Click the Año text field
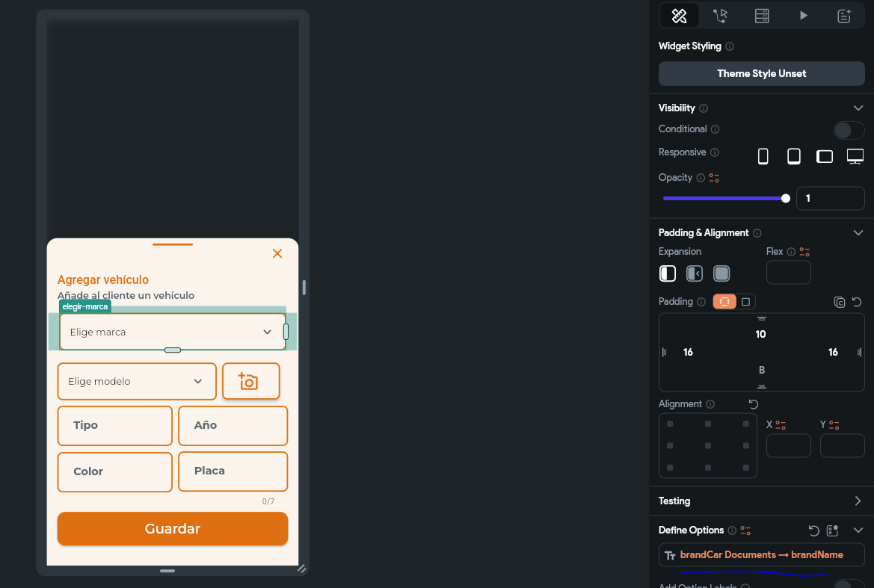The height and width of the screenshot is (588, 874). pyautogui.click(x=233, y=425)
